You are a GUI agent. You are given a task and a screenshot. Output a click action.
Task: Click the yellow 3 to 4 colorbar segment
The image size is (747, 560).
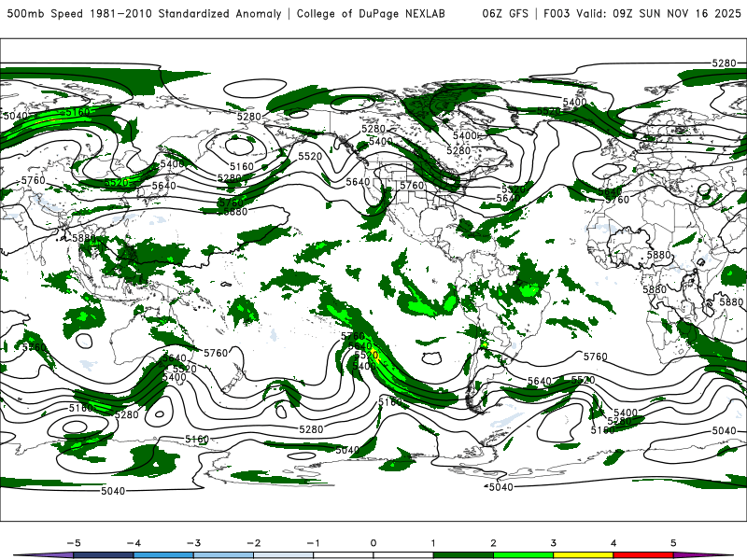click(583, 555)
